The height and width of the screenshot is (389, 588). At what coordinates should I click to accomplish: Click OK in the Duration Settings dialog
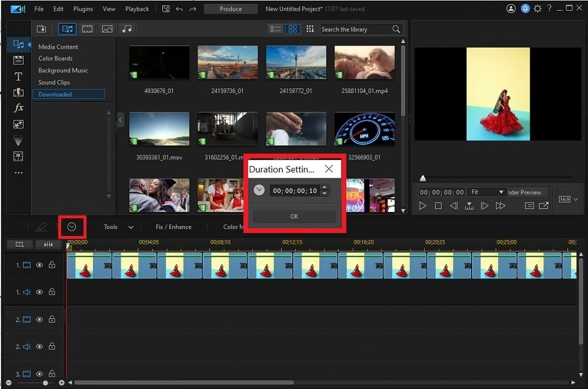(293, 216)
